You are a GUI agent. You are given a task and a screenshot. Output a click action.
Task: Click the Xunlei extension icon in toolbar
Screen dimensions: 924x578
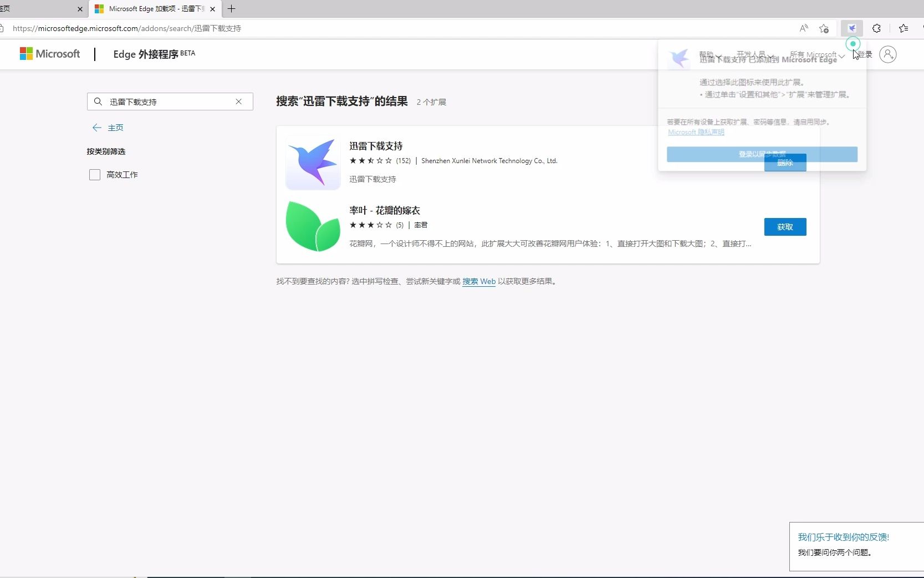(852, 28)
